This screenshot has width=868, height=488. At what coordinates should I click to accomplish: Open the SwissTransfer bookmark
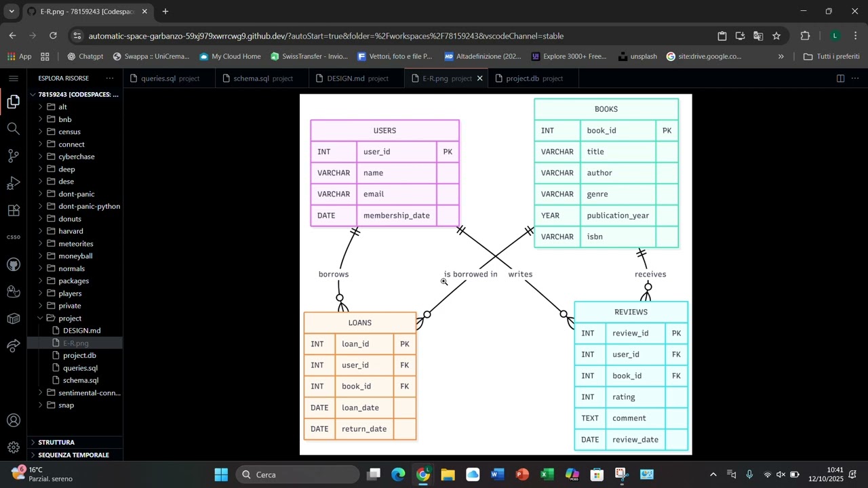click(x=309, y=56)
